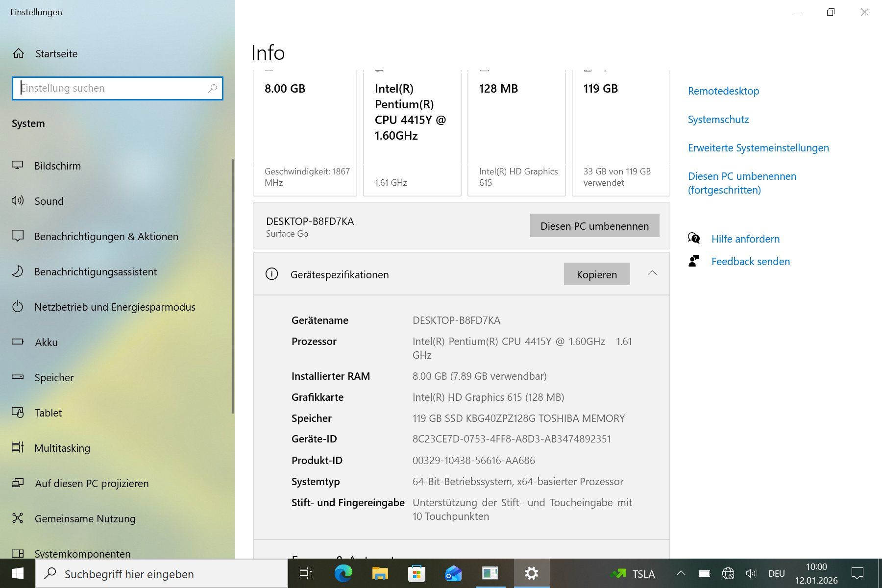The height and width of the screenshot is (588, 882).
Task: Click the battery tray icon
Action: pyautogui.click(x=705, y=573)
